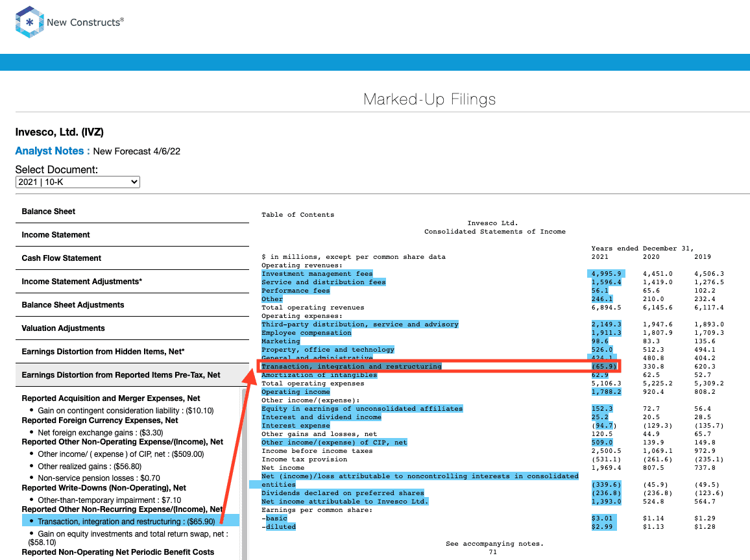Click highlighted Employee compensation line
This screenshot has height=560, width=750.
[x=306, y=333]
